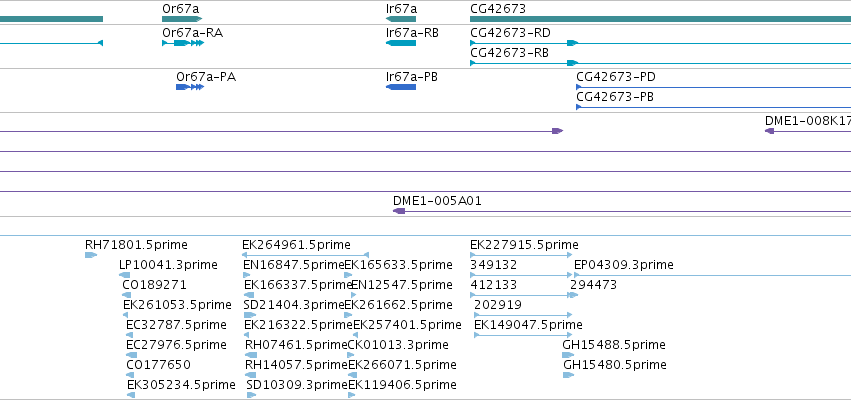Click the Or67a-RA transcript glyph
Screen dimensions: 851x400
(x=183, y=43)
